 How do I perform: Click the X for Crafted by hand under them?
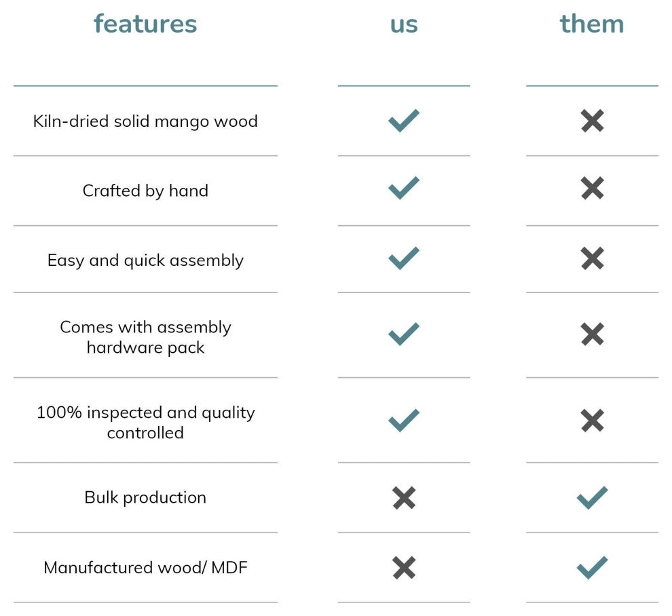point(593,188)
